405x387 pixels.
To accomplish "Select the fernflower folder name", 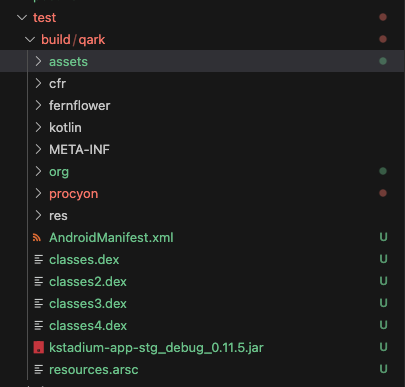I will pyautogui.click(x=79, y=106).
